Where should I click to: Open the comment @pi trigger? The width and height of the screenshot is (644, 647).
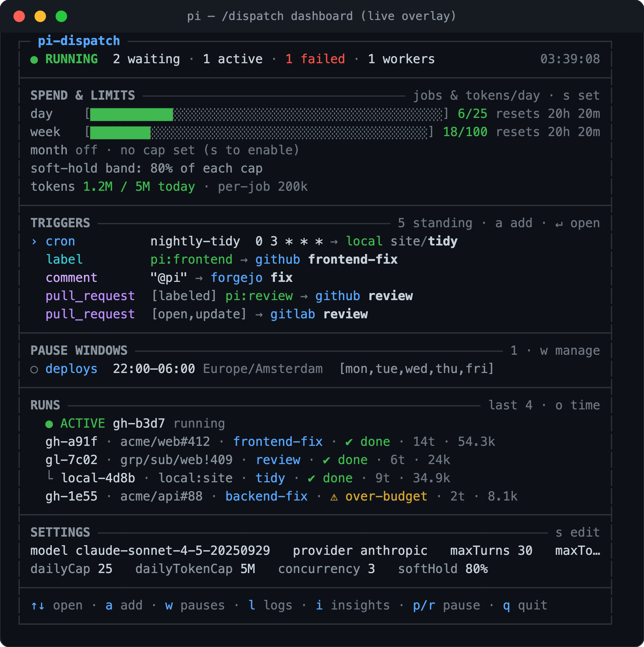169,278
